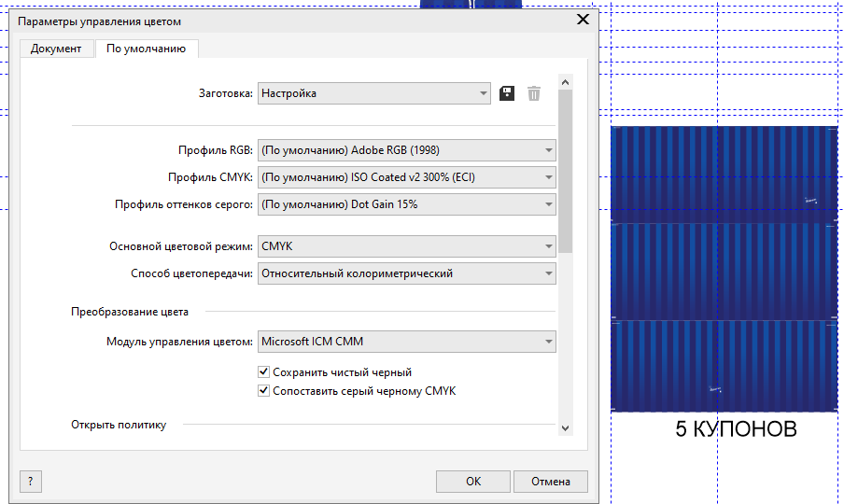
Task: Open the Профиль оттенков серого dropdown
Action: (406, 204)
